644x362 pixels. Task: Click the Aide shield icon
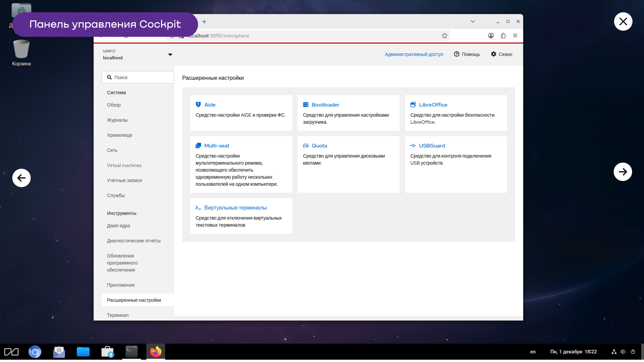(198, 105)
